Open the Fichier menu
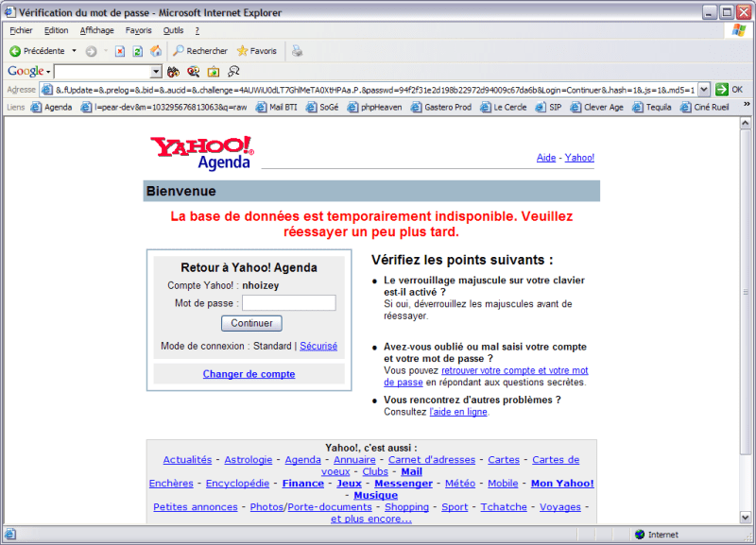The width and height of the screenshot is (756, 545). coord(21,30)
